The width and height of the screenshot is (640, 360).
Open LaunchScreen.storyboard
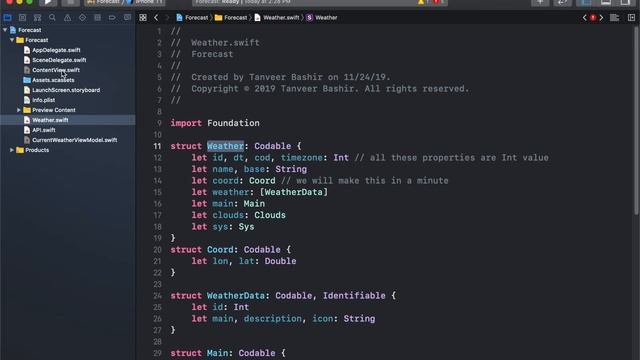66,90
